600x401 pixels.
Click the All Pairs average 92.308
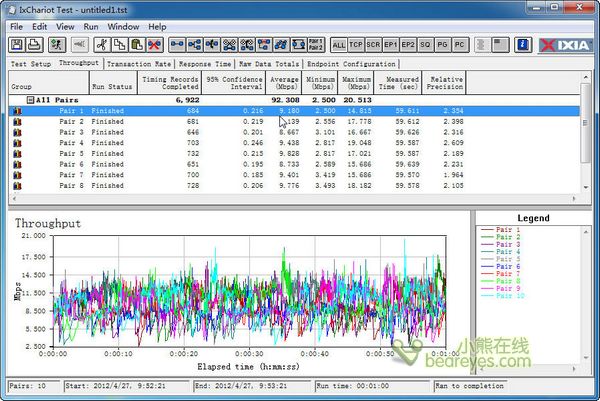285,100
